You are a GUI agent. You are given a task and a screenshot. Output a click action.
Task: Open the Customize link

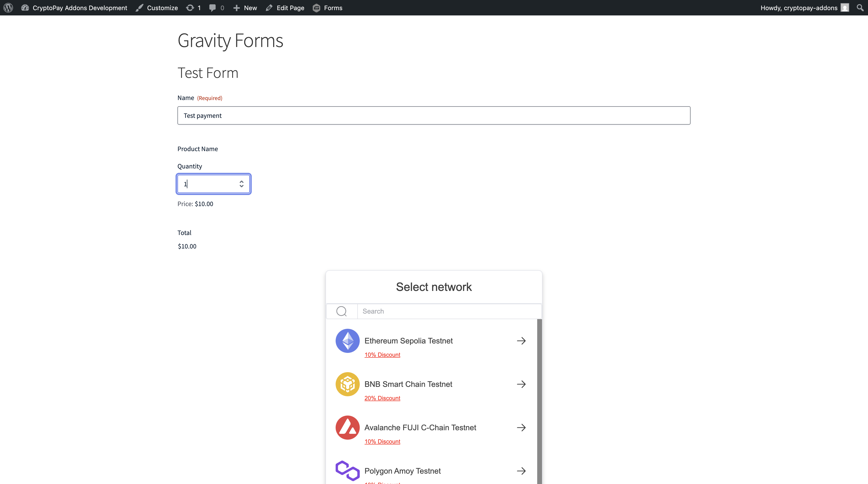coord(157,8)
